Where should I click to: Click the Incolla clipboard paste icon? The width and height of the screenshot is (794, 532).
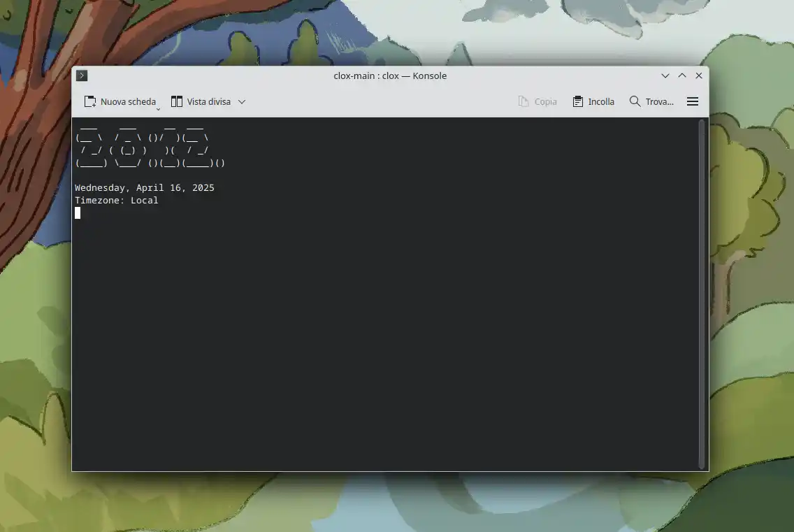pyautogui.click(x=578, y=102)
